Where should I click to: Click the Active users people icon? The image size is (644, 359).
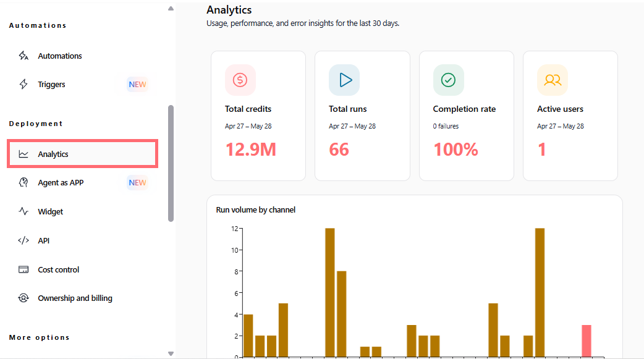[553, 80]
